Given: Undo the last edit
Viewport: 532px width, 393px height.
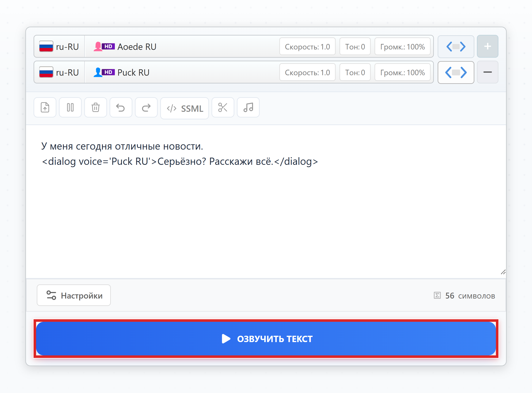Looking at the screenshot, I should [121, 108].
